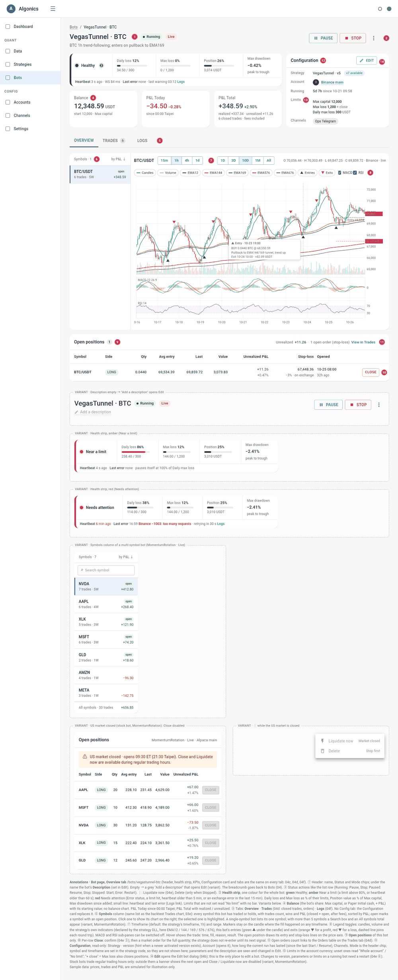This screenshot has width=398, height=980.
Task: Click the Dashboard icon in the sidebar
Action: (8, 27)
